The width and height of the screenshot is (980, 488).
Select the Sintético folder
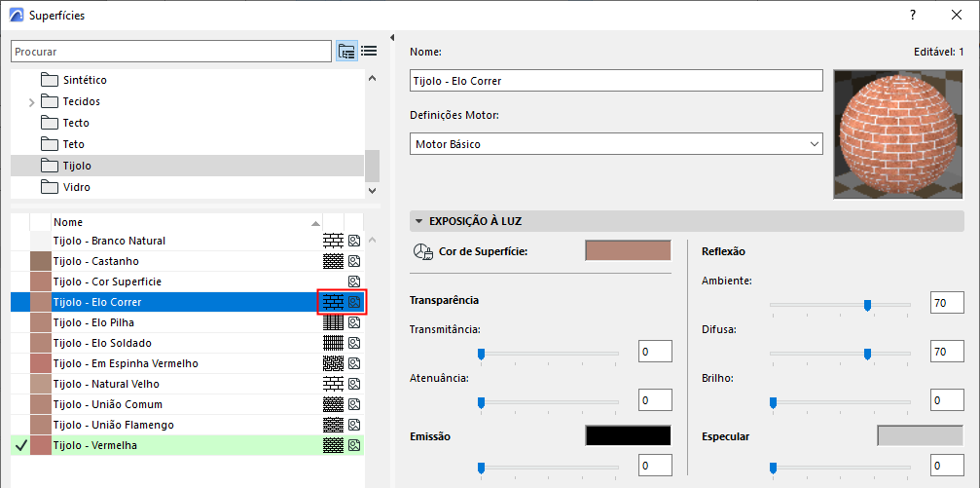pyautogui.click(x=188, y=80)
